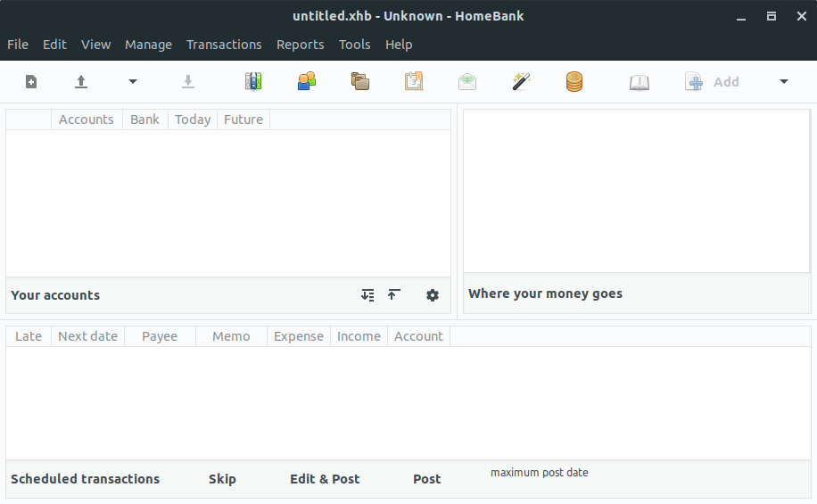The image size is (817, 504).
Task: Click the Bank column header
Action: (x=144, y=120)
